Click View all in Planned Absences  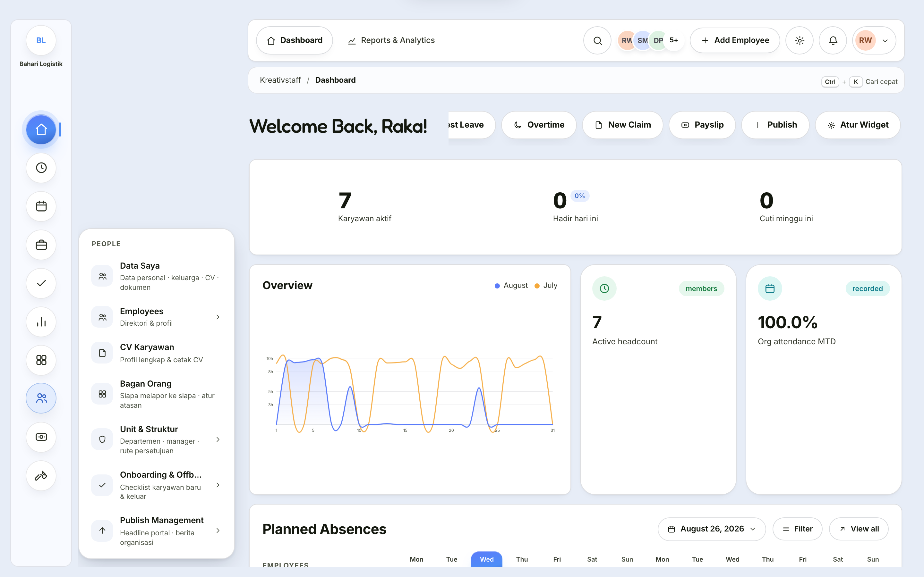(859, 529)
